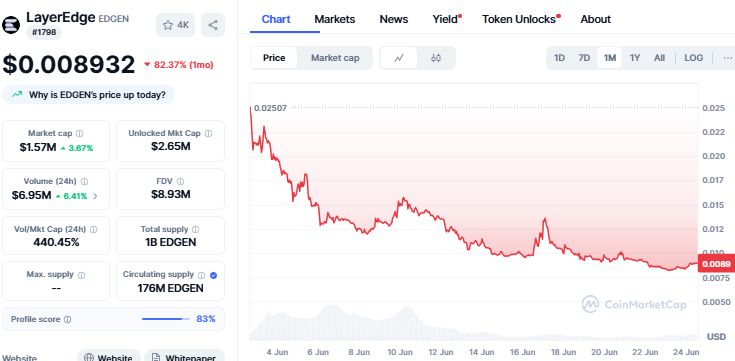
Task: Toggle chart to Market cap view
Action: [335, 58]
